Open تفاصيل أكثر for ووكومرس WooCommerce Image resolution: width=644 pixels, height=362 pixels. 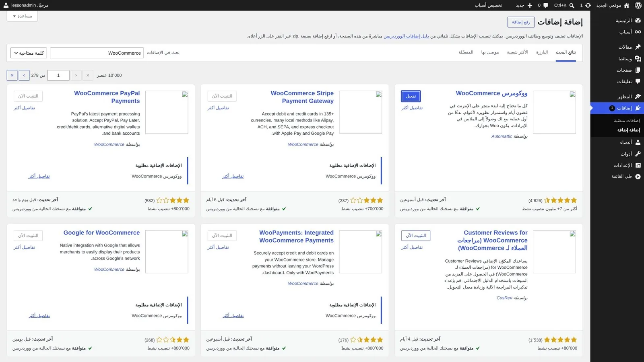pyautogui.click(x=412, y=108)
